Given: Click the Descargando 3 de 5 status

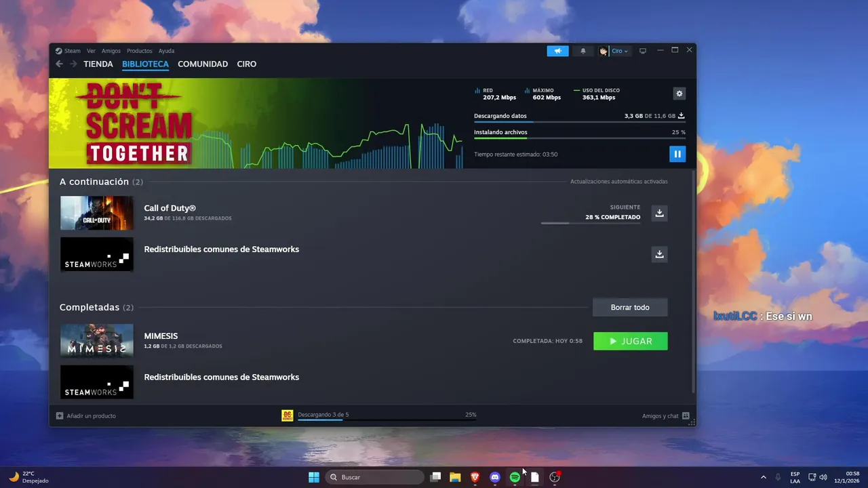Looking at the screenshot, I should point(323,415).
